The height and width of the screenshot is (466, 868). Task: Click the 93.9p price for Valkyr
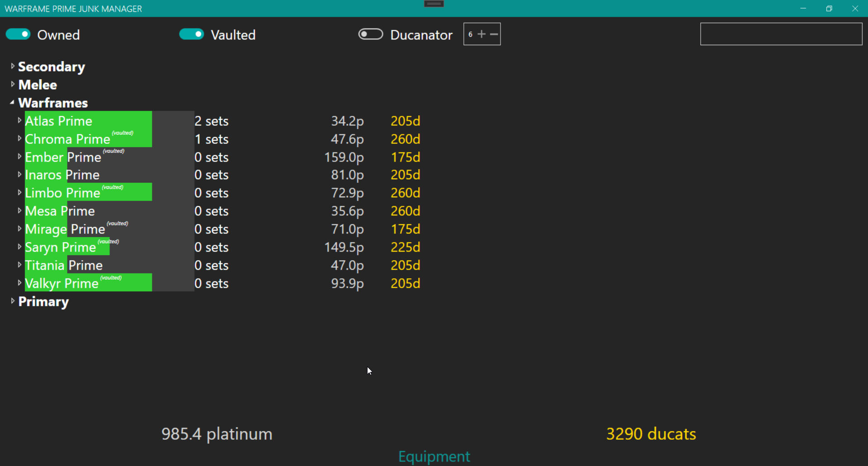pyautogui.click(x=347, y=284)
